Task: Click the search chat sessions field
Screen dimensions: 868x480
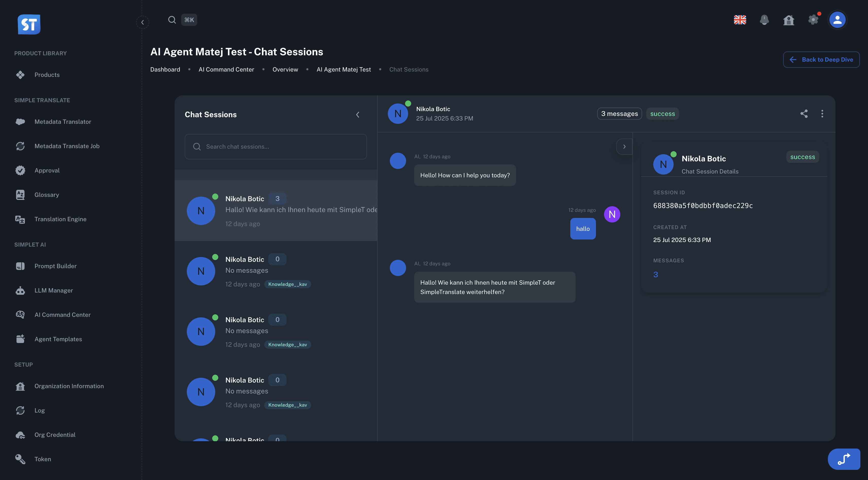Action: pyautogui.click(x=276, y=147)
